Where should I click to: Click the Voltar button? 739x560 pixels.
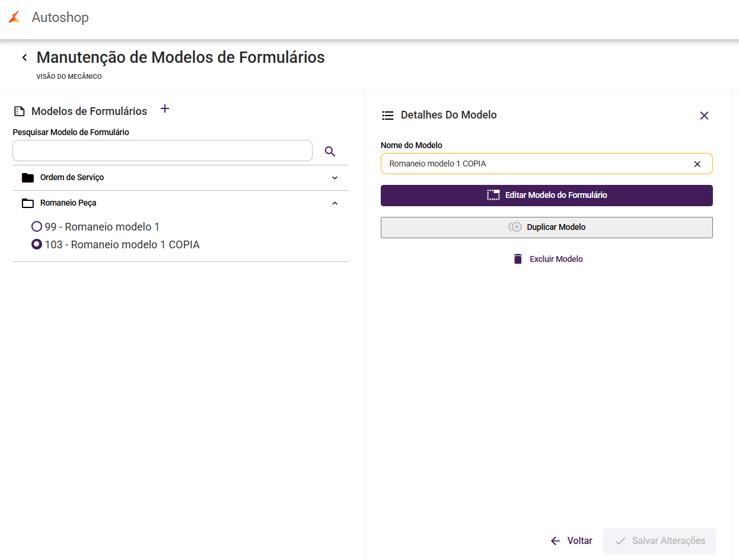(x=572, y=540)
